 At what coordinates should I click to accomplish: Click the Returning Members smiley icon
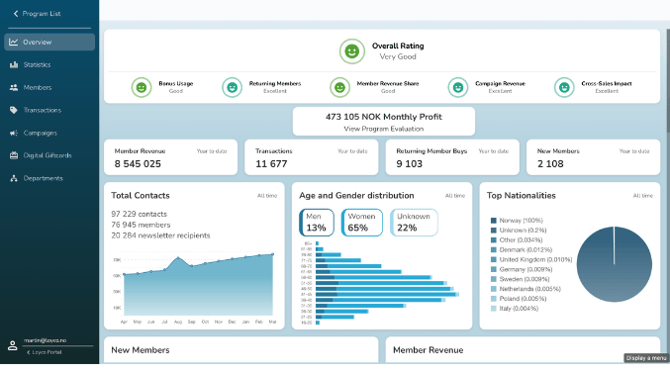[x=232, y=88]
